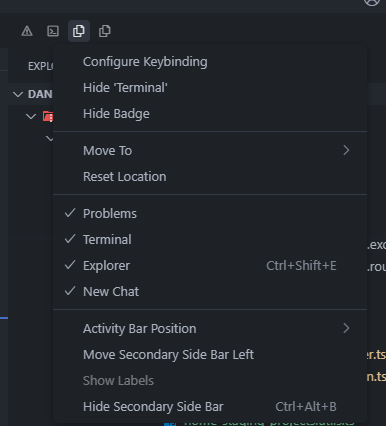Open the account profile icon
This screenshot has width=386, height=426.
[372, 2]
